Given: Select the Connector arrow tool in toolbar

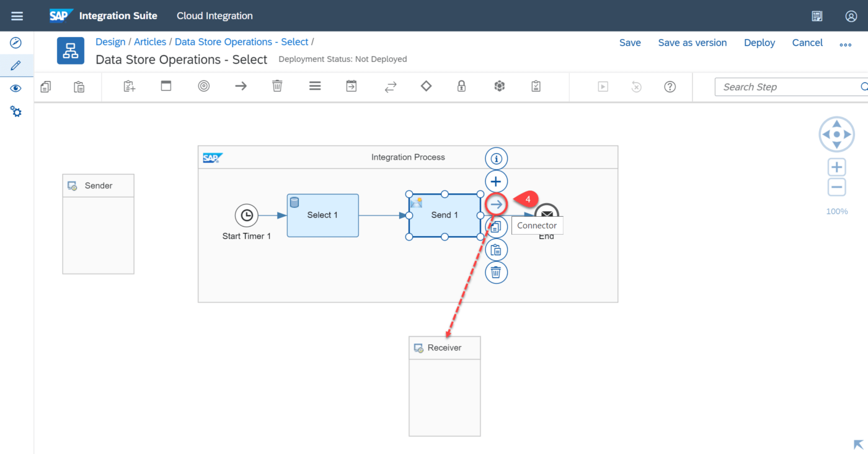Looking at the screenshot, I should pos(241,86).
